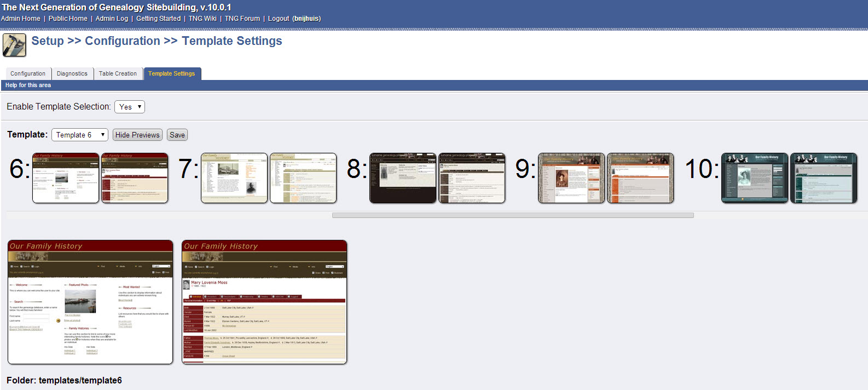Viewport: 868px width, 390px height.
Task: Expand the Template 6 dropdown list
Action: (x=80, y=135)
